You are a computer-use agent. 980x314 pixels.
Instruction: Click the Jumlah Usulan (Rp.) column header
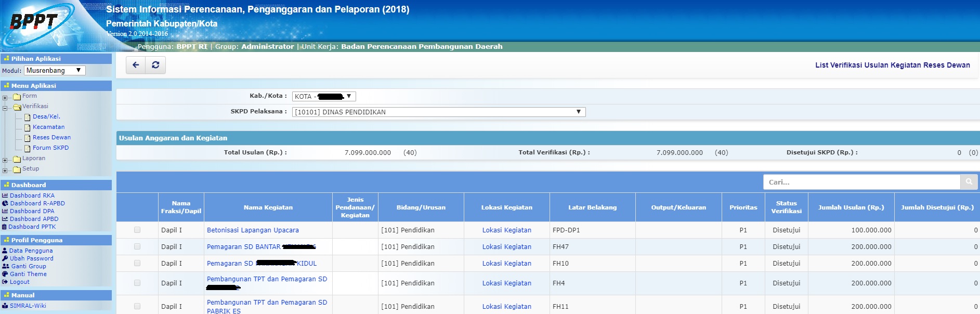(851, 207)
